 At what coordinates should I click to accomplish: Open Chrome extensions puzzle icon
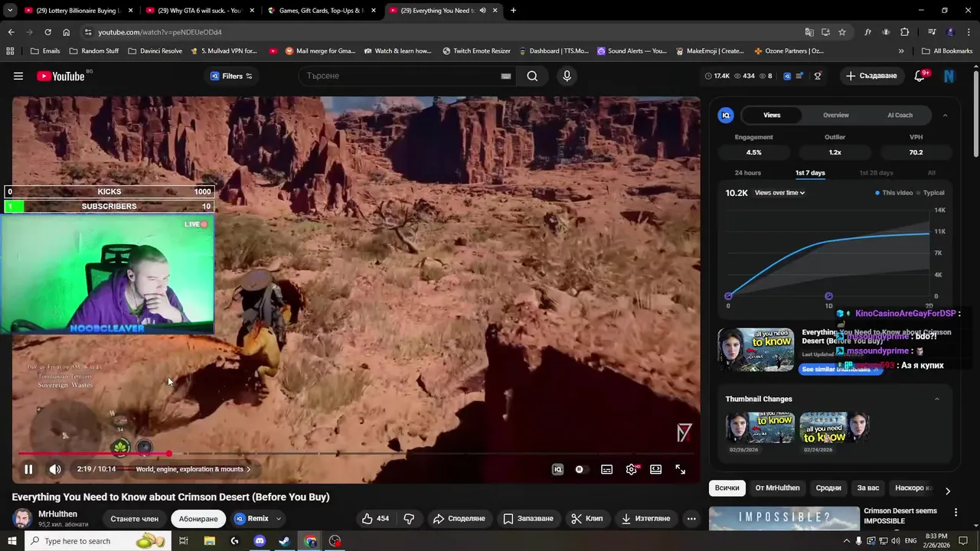point(905,32)
